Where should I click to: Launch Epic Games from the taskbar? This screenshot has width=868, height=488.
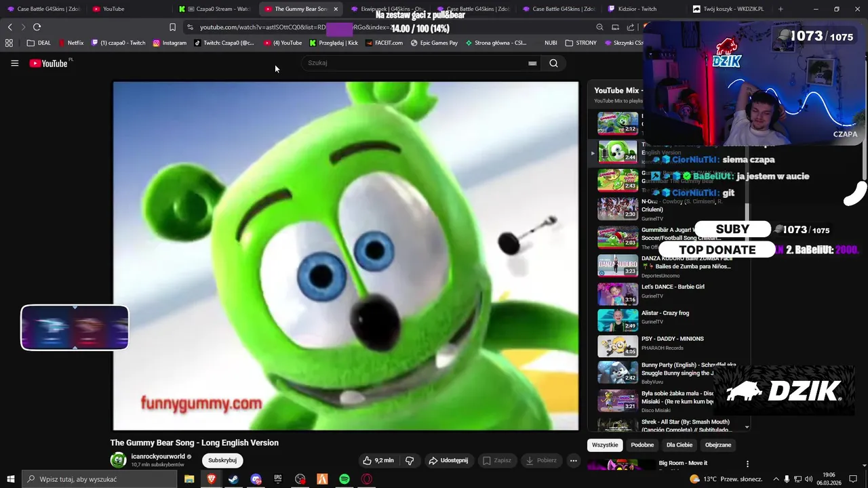pos(278,479)
